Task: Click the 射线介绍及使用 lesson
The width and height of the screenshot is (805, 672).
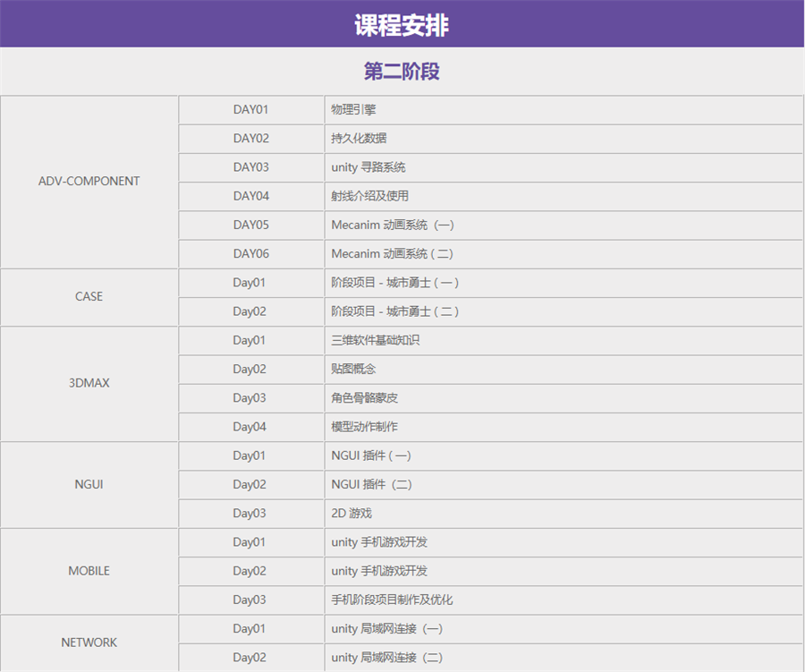Action: 369,196
